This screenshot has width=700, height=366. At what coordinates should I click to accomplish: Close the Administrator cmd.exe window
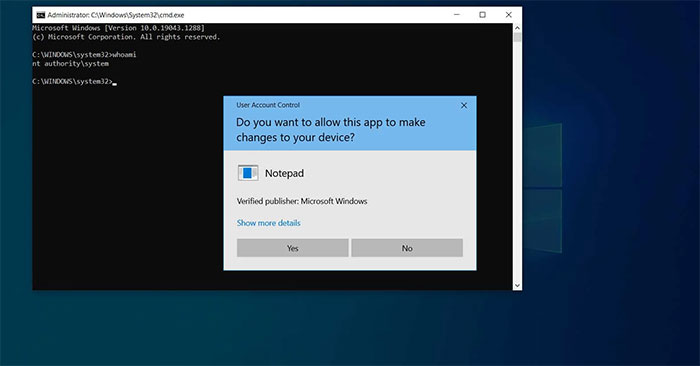[508, 15]
